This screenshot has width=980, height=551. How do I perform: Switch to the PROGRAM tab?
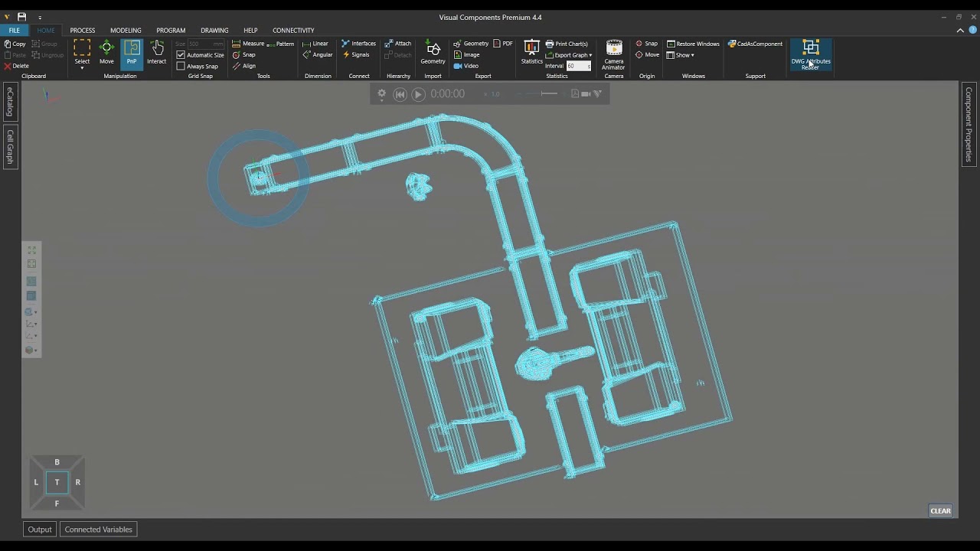pyautogui.click(x=171, y=30)
